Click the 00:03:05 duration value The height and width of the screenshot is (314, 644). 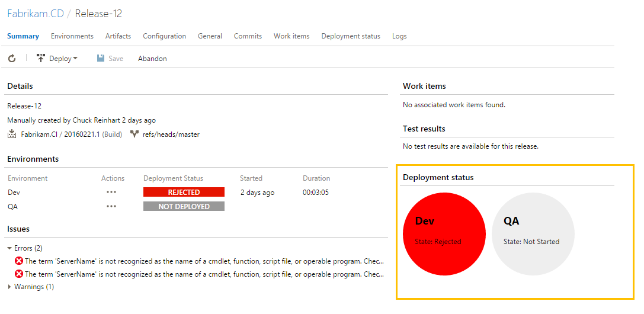point(316,193)
